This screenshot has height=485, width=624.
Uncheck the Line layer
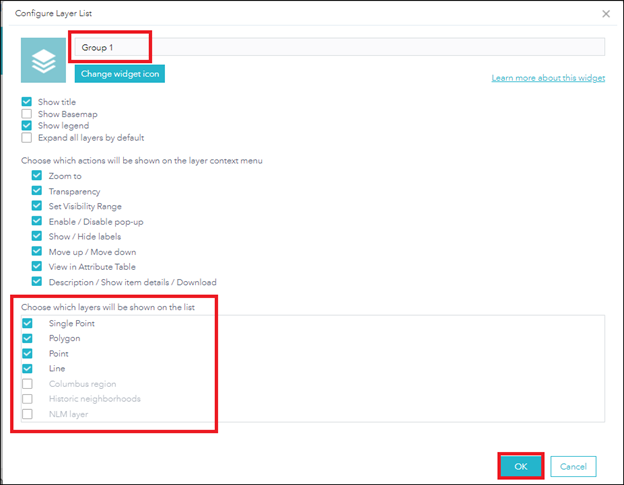point(27,368)
